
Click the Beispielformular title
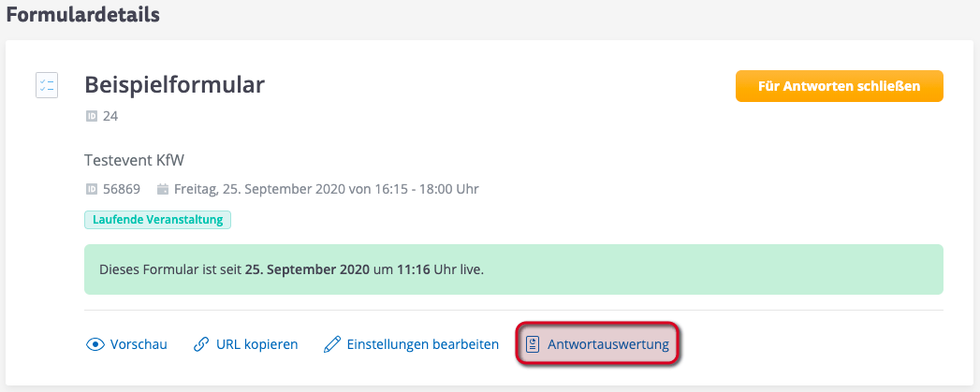coord(174,85)
